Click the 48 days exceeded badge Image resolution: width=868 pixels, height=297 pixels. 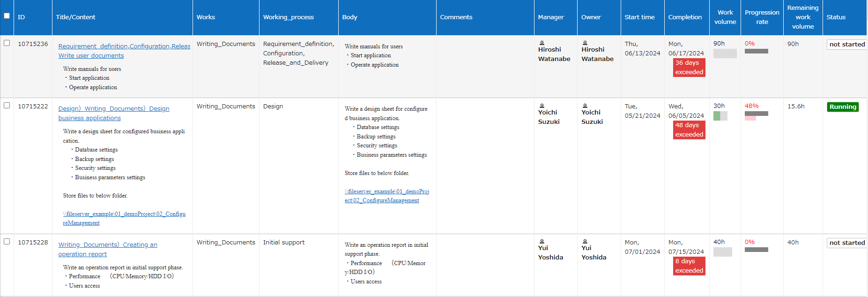point(689,129)
